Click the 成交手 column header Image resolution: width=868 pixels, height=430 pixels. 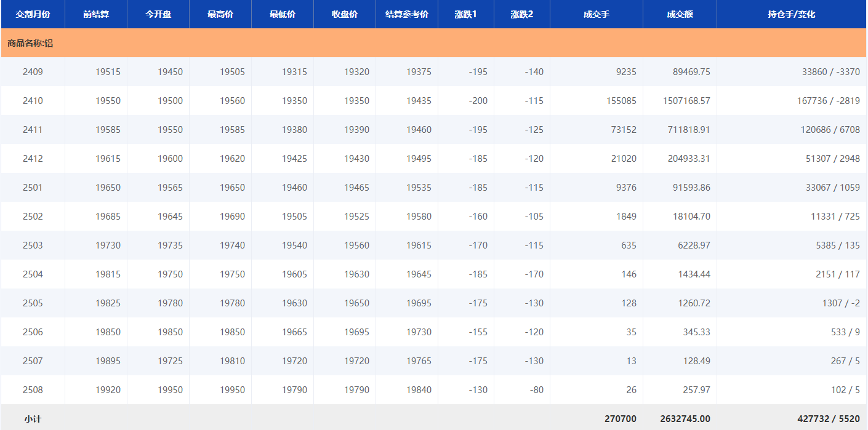596,14
